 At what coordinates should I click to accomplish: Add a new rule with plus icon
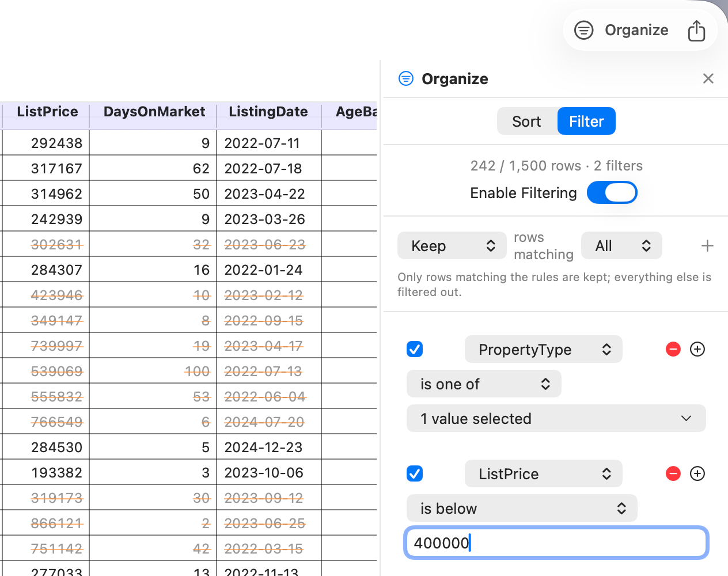(707, 246)
